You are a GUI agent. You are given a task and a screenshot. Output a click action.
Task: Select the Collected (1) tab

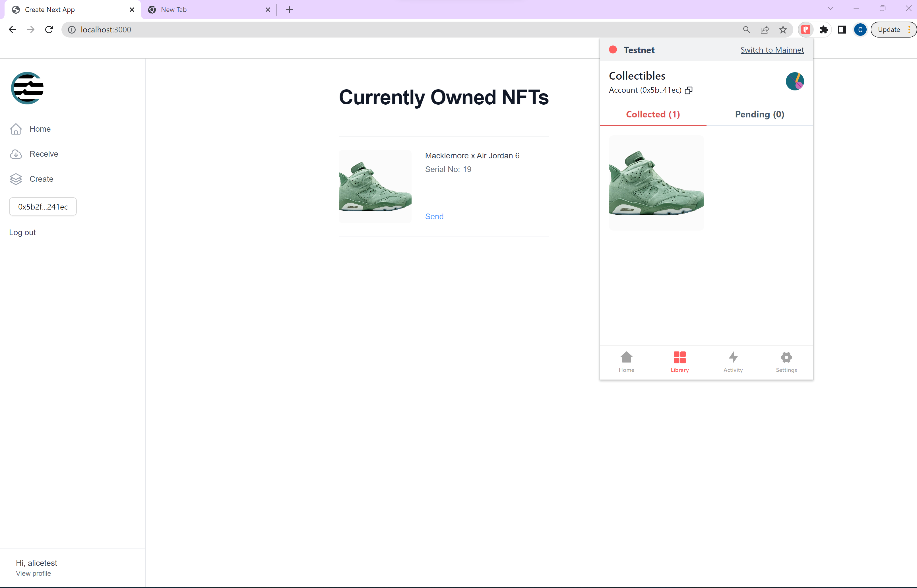pyautogui.click(x=653, y=114)
